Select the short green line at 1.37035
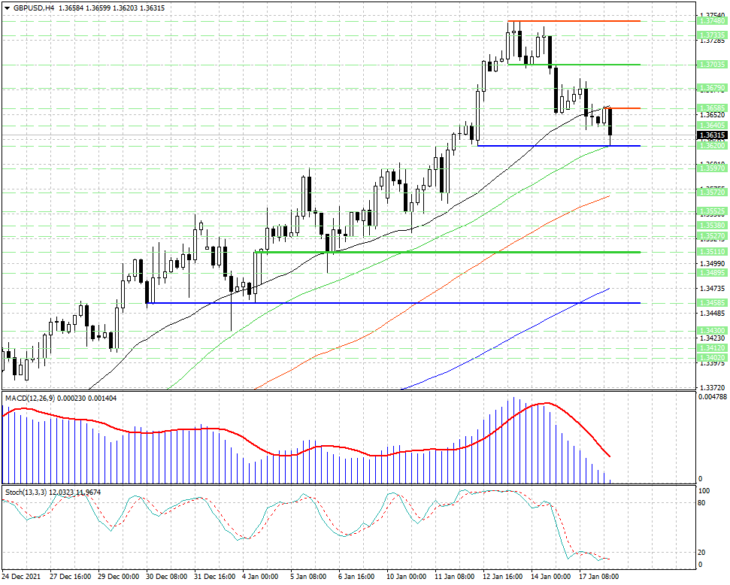730x585 pixels. (x=574, y=65)
